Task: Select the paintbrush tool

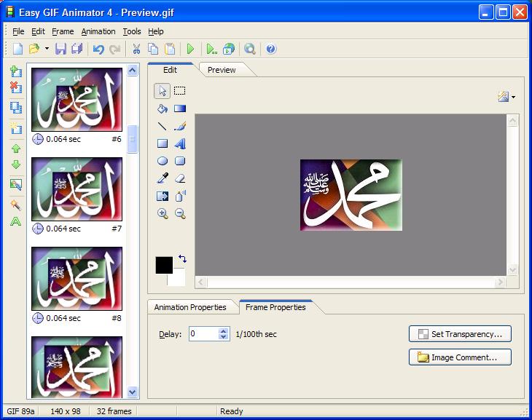Action: click(x=180, y=126)
